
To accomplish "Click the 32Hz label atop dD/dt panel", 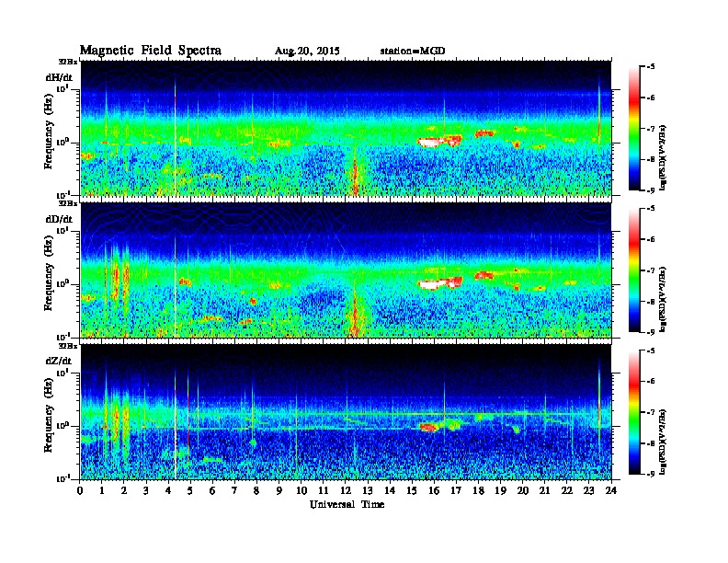I will 67,203.
